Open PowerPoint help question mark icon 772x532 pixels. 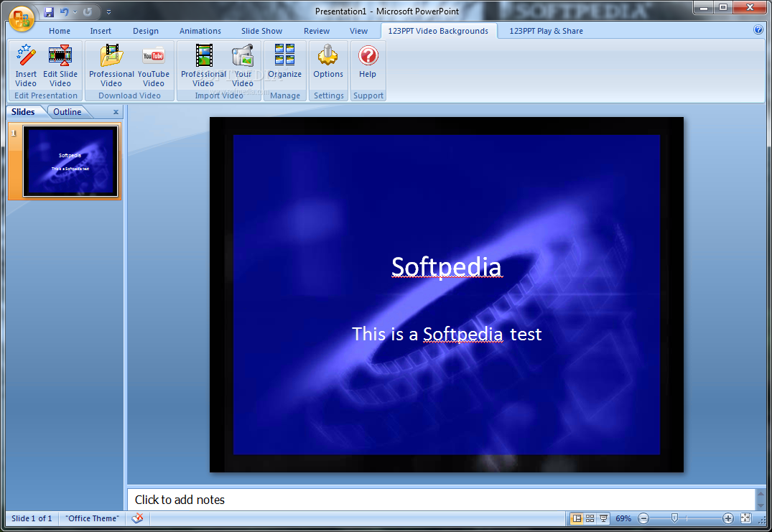tap(758, 29)
